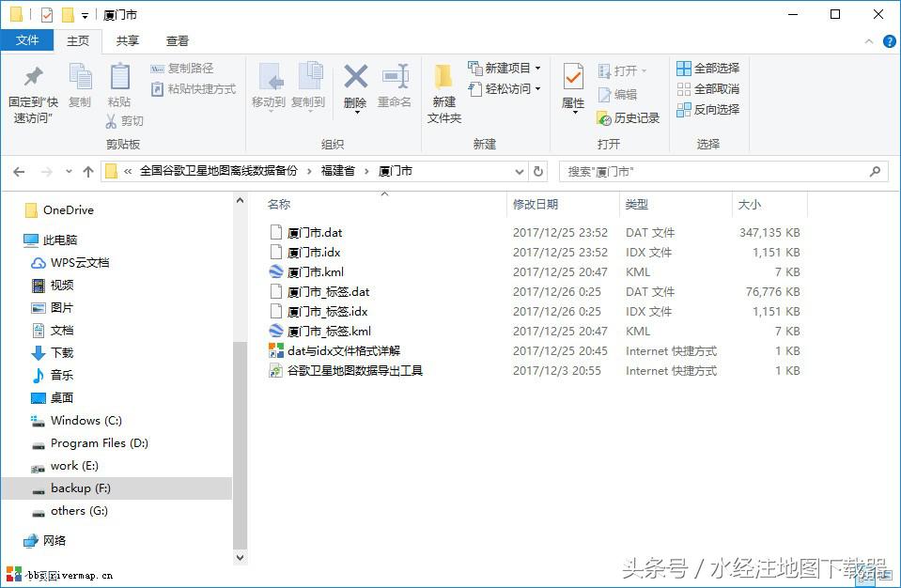The image size is (901, 588).
Task: Open the address bar path dropdown arrow
Action: pyautogui.click(x=520, y=171)
